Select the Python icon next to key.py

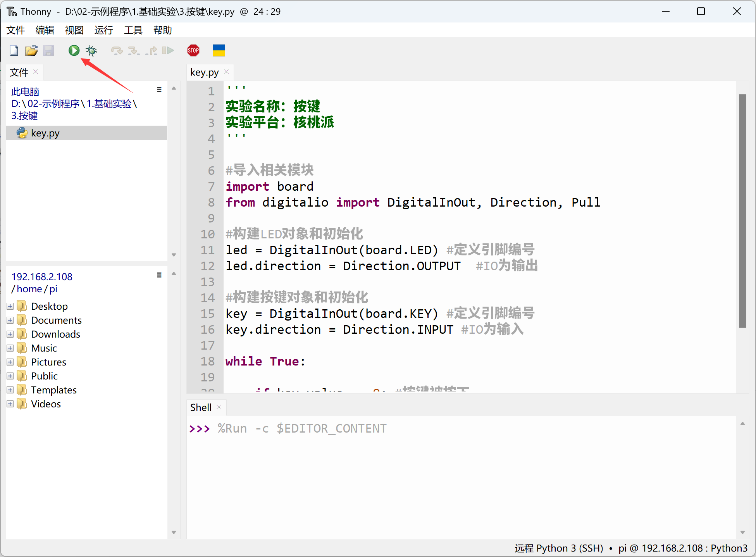pyautogui.click(x=22, y=133)
